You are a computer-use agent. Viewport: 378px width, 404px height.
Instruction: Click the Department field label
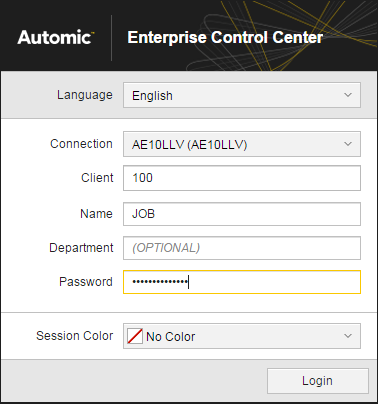tap(81, 248)
